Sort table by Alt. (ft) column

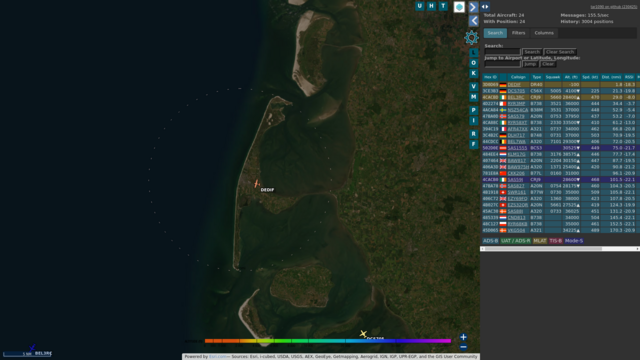coord(571,77)
